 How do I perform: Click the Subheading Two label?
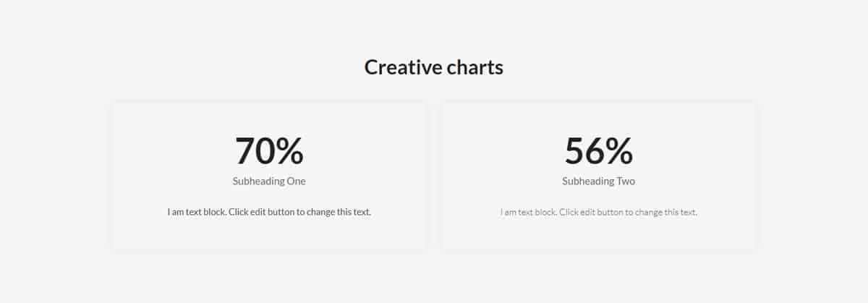(x=599, y=182)
